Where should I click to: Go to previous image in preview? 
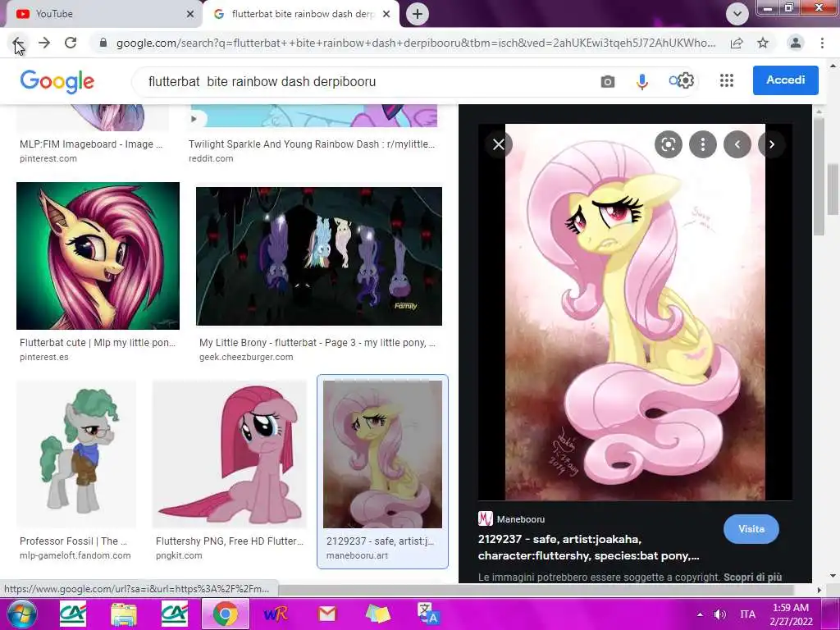(737, 144)
